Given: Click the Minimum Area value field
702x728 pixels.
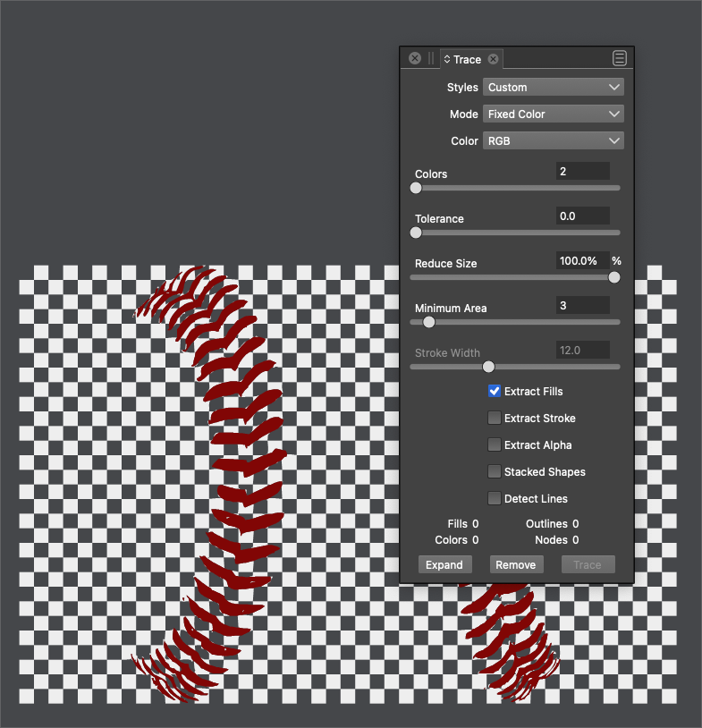Looking at the screenshot, I should (582, 306).
